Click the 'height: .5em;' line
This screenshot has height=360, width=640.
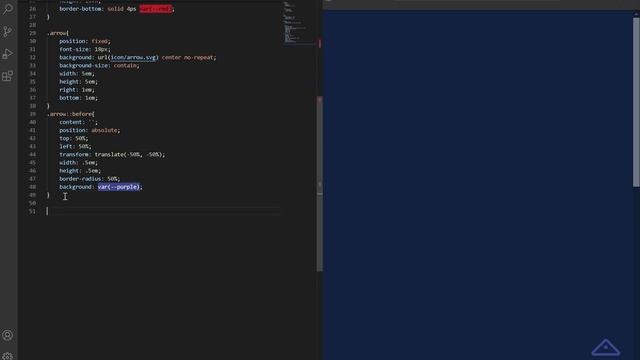click(x=80, y=171)
